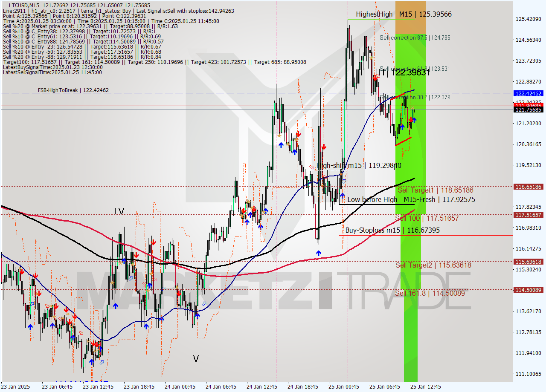Select the 113.62170 price scale value
The image size is (546, 392).
pyautogui.click(x=529, y=311)
